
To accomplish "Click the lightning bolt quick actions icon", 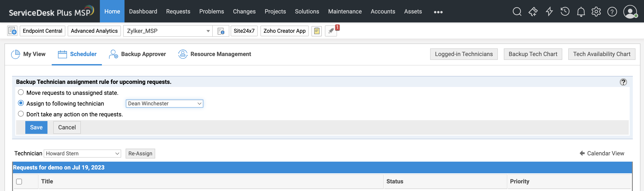I will (x=549, y=11).
